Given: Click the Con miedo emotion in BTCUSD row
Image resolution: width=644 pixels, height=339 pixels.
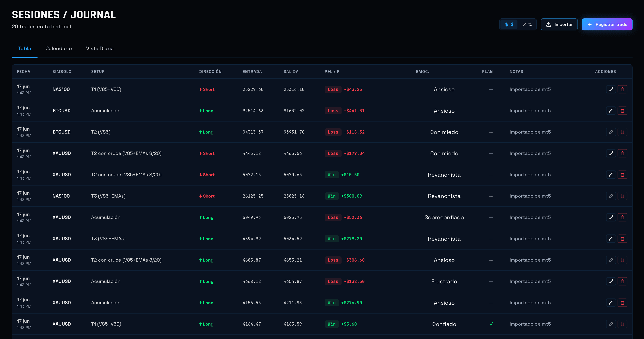Looking at the screenshot, I should 444,132.
